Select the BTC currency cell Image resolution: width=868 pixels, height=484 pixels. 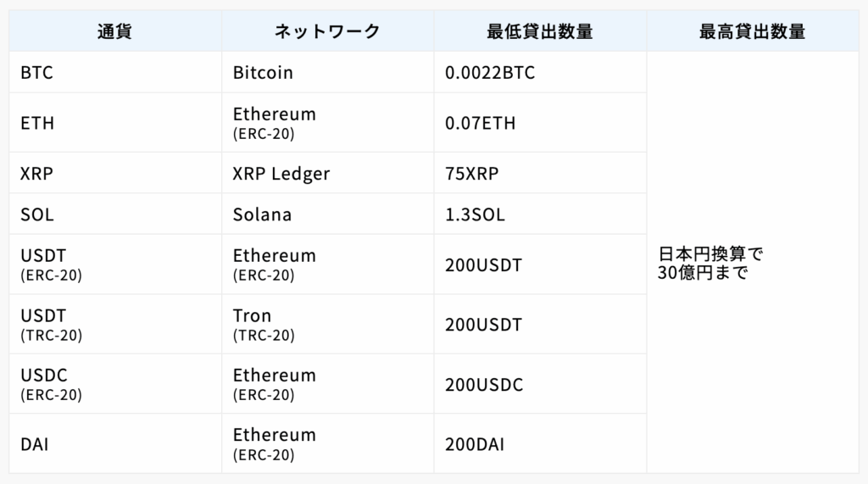[36, 73]
